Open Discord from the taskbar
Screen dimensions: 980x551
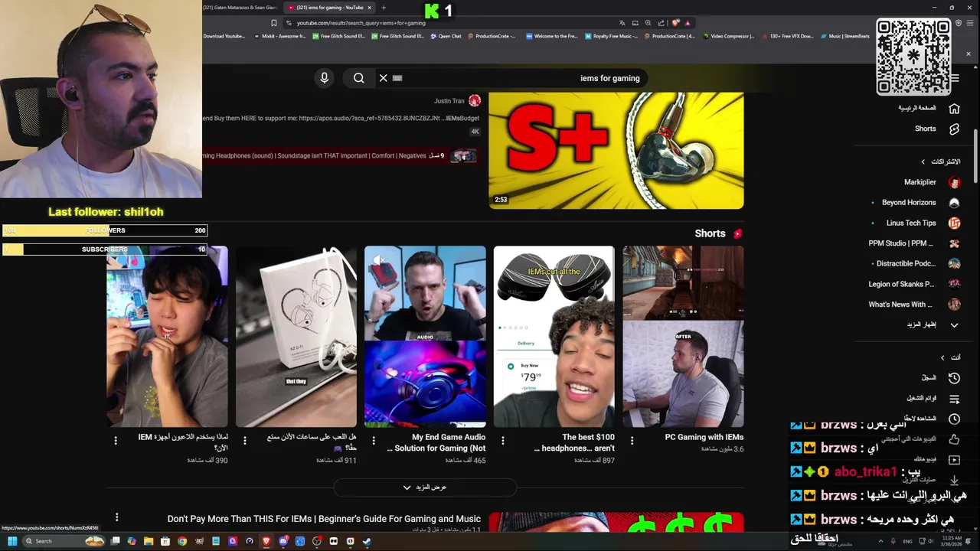[x=283, y=541]
